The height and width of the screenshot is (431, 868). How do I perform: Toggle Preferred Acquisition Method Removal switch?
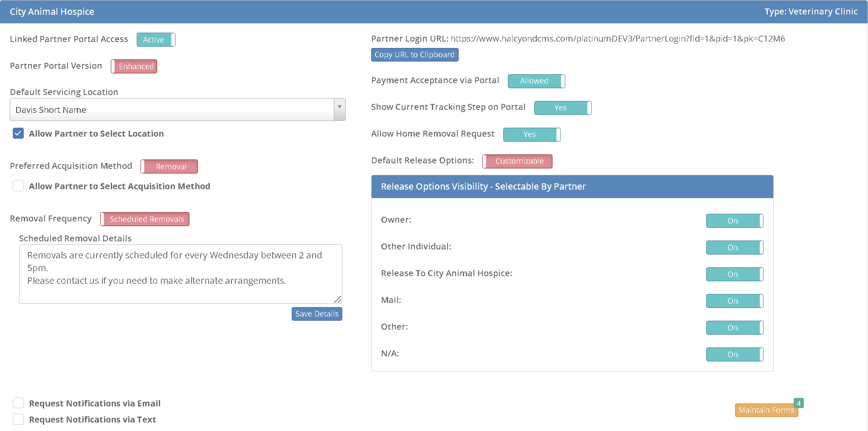click(x=169, y=166)
